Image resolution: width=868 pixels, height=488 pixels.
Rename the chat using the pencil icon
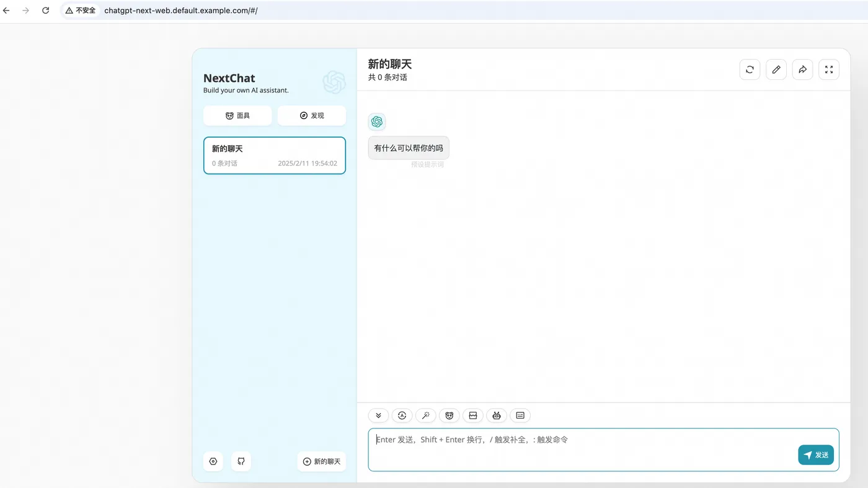[776, 69]
